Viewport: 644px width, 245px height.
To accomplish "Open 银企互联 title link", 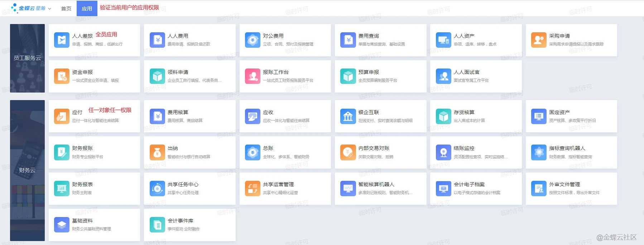I will [x=369, y=112].
